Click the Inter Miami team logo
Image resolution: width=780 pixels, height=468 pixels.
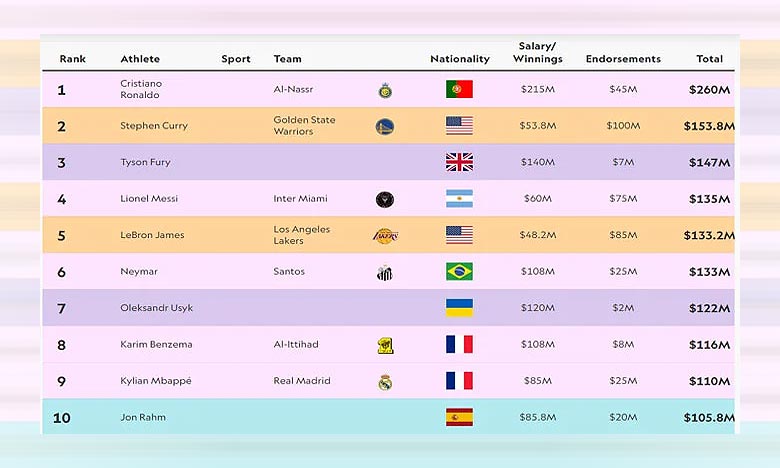384,199
